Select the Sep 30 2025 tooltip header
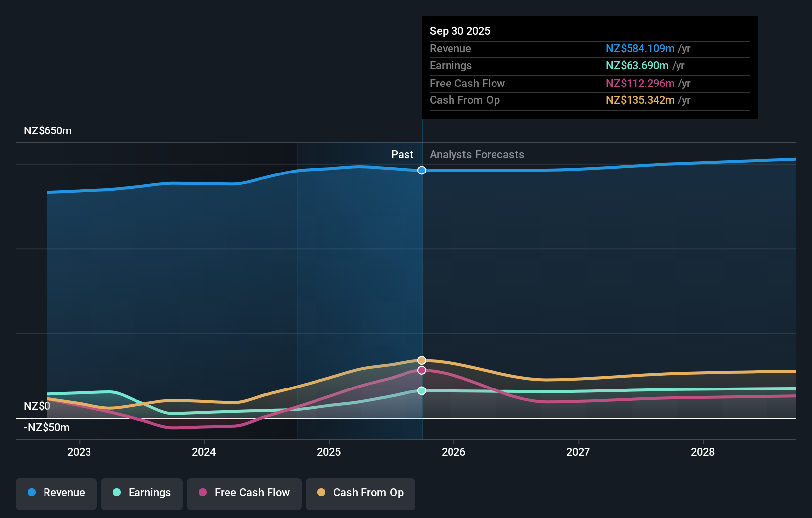Image resolution: width=812 pixels, height=518 pixels. 460,31
